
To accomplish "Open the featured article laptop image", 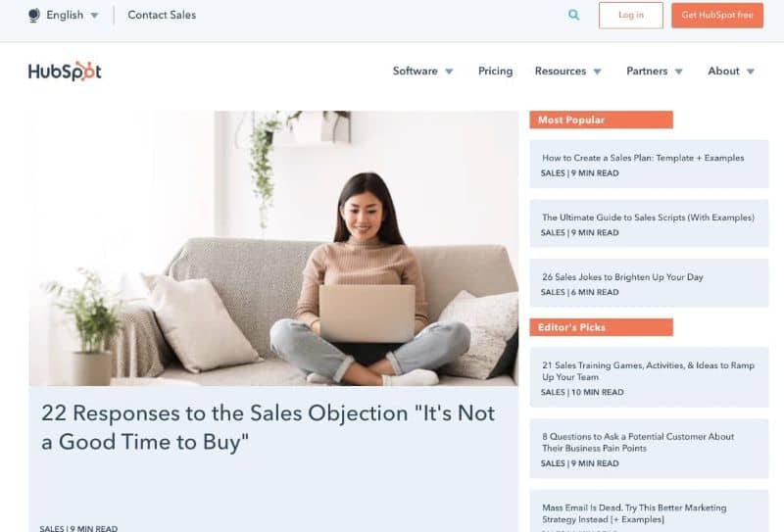I will click(x=273, y=248).
